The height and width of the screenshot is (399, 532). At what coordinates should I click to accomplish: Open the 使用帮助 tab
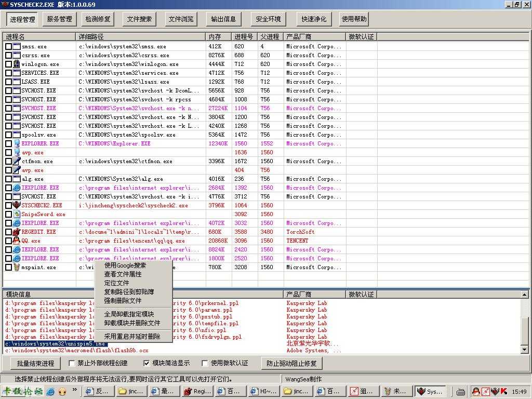[354, 19]
